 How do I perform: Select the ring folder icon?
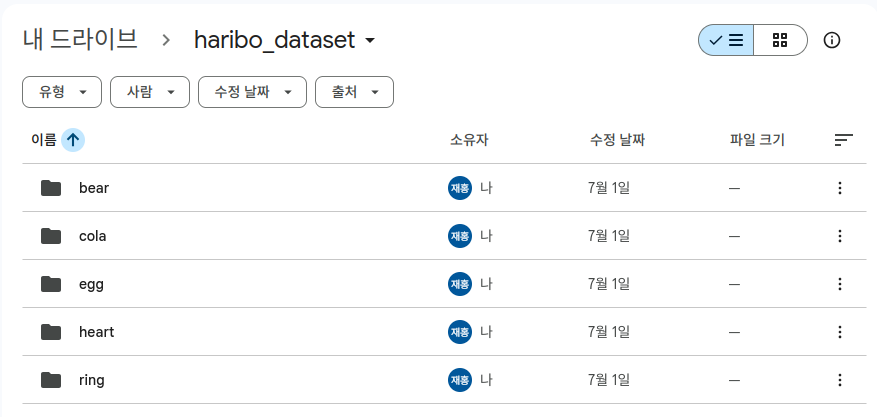(x=51, y=381)
